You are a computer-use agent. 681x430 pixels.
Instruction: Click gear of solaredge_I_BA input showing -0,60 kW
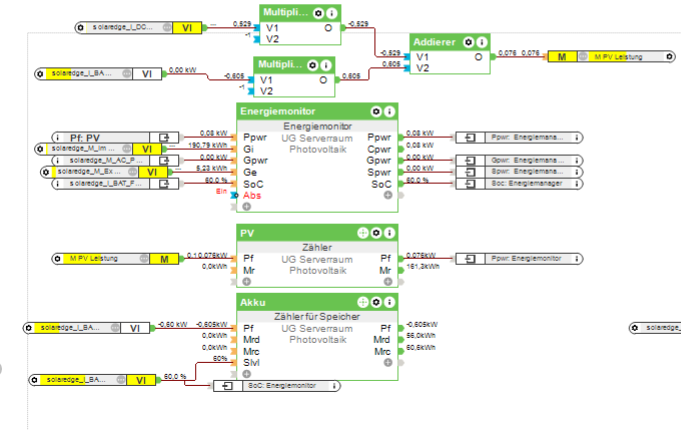click(29, 328)
